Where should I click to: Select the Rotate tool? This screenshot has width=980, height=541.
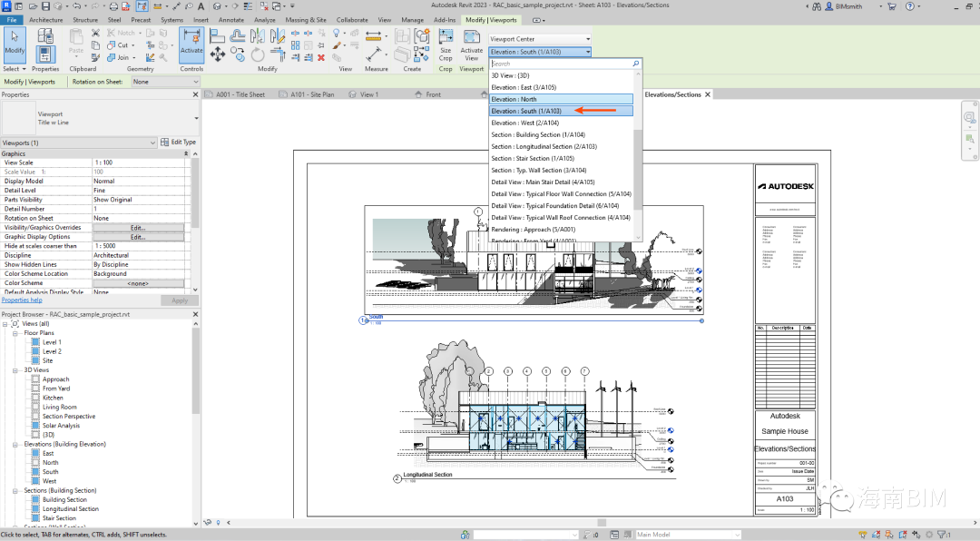coord(258,54)
